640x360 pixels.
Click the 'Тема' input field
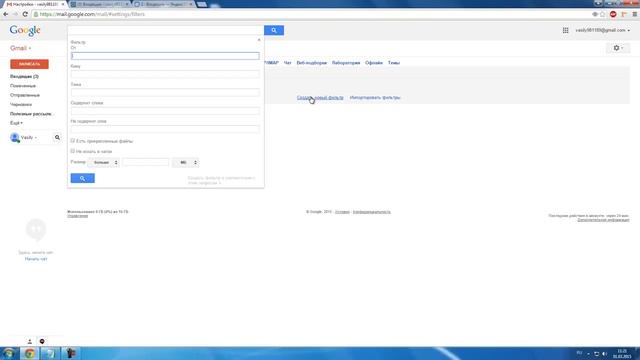(165, 93)
